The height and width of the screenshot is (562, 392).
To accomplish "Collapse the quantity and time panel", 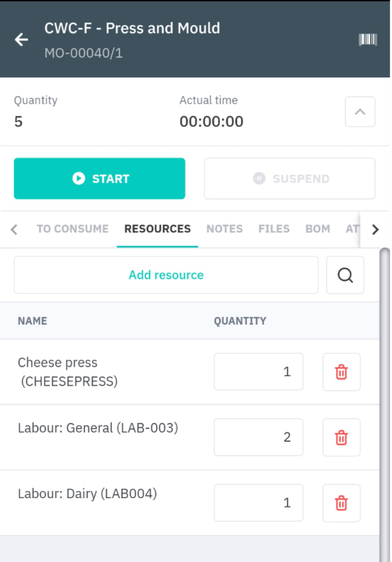I will (360, 111).
